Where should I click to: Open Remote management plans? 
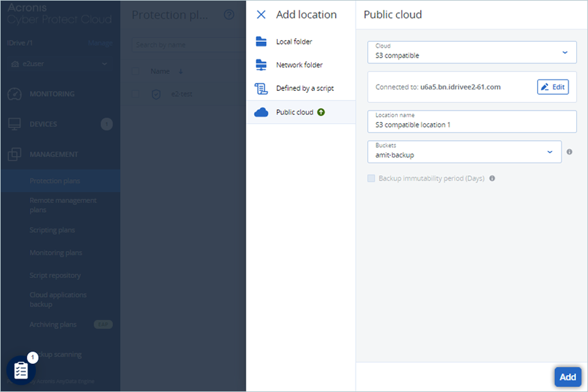point(63,205)
